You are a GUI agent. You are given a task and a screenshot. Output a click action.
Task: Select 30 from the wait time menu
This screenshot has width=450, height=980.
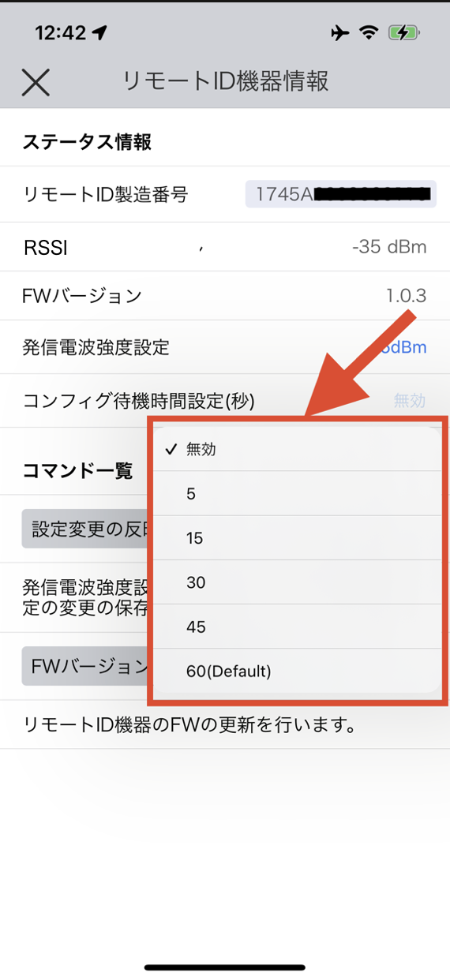pos(296,582)
